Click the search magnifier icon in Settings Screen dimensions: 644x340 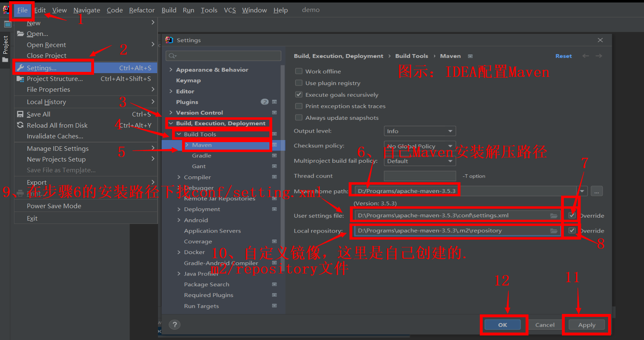tap(172, 56)
